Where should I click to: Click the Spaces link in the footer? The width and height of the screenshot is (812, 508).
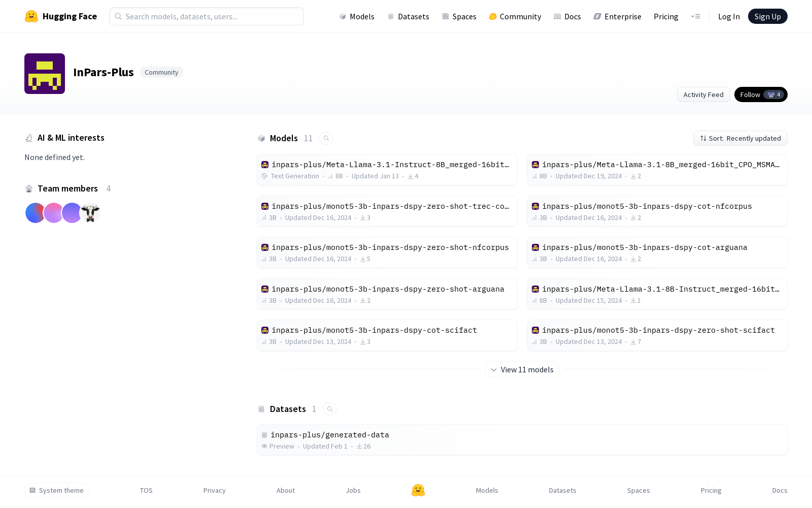(x=638, y=490)
